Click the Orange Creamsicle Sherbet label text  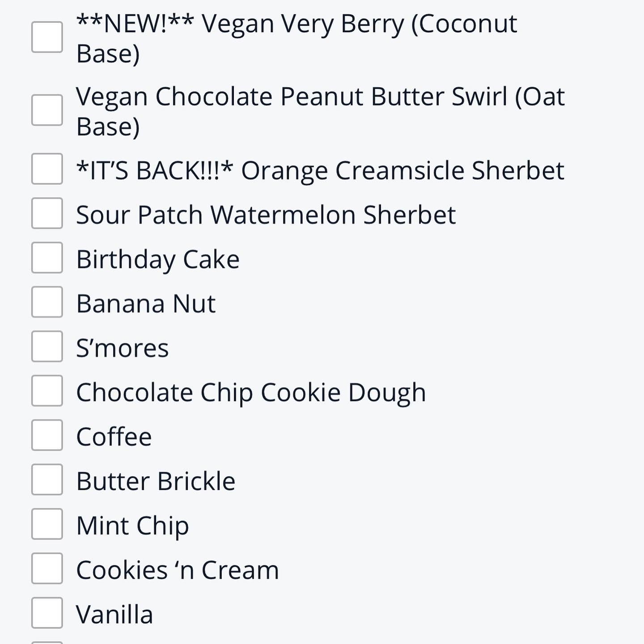(320, 170)
